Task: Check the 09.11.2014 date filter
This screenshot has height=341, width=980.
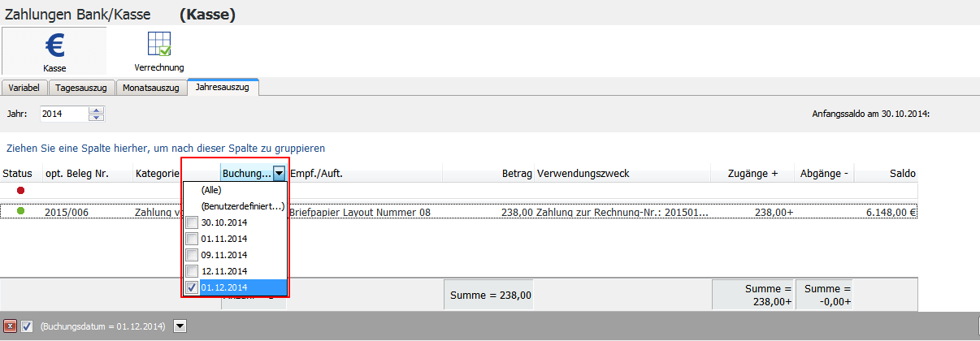Action: point(191,255)
